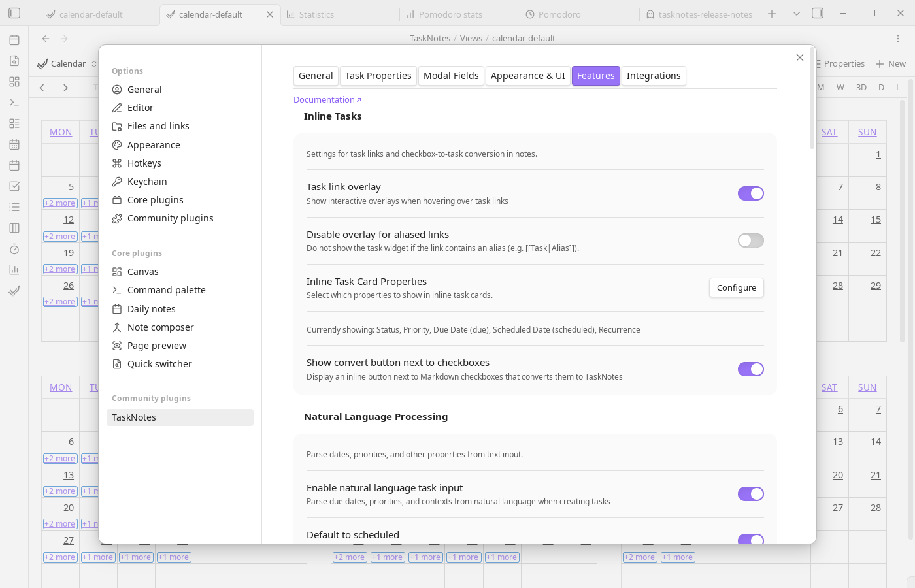Click the TaskNotes double-checkmark ribbon icon
Image resolution: width=915 pixels, height=588 pixels.
pyautogui.click(x=14, y=290)
